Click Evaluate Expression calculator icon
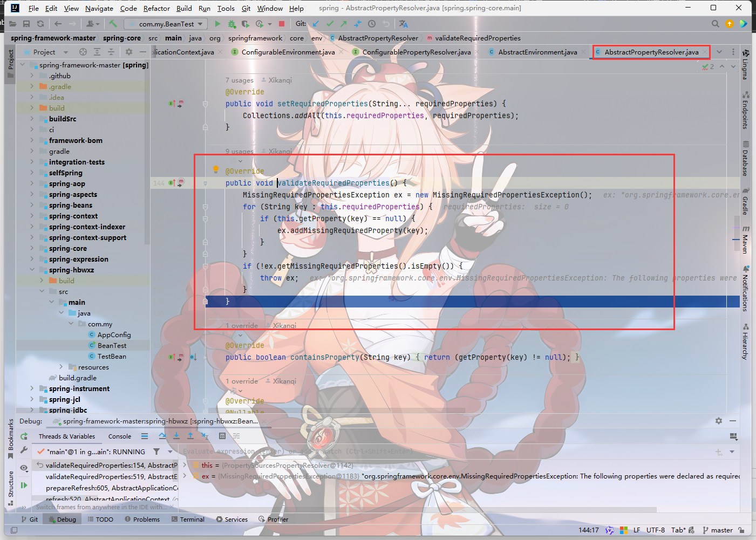The height and width of the screenshot is (540, 756). [222, 436]
